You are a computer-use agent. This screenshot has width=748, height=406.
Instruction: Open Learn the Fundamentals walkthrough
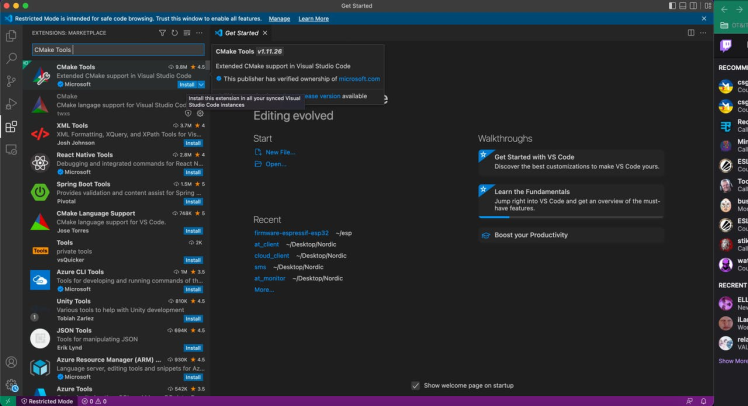coord(571,200)
